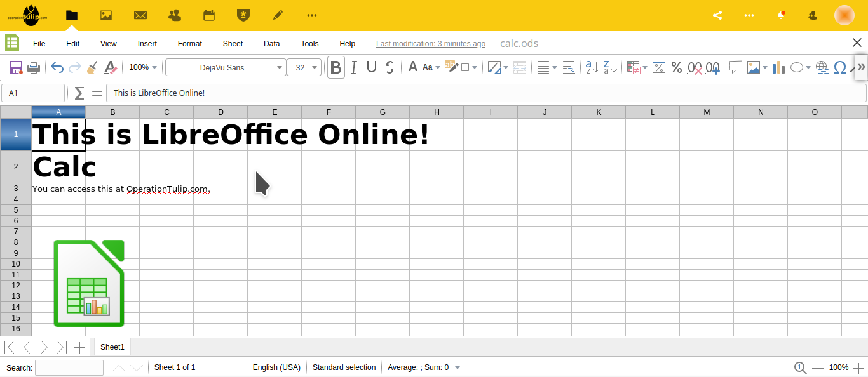Sort the selection in descending order
Image resolution: width=868 pixels, height=377 pixels.
(x=610, y=67)
